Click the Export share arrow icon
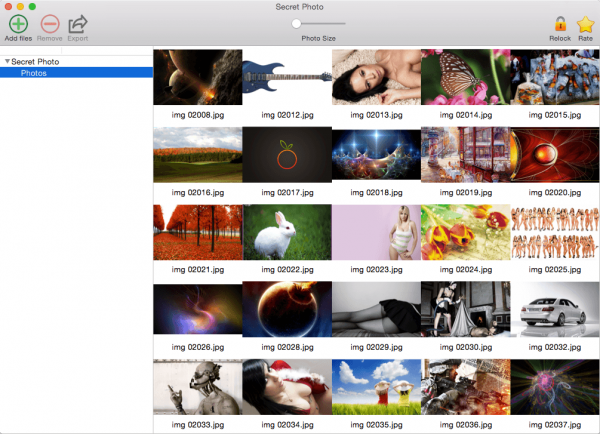The width and height of the screenshot is (600, 434). pyautogui.click(x=78, y=24)
